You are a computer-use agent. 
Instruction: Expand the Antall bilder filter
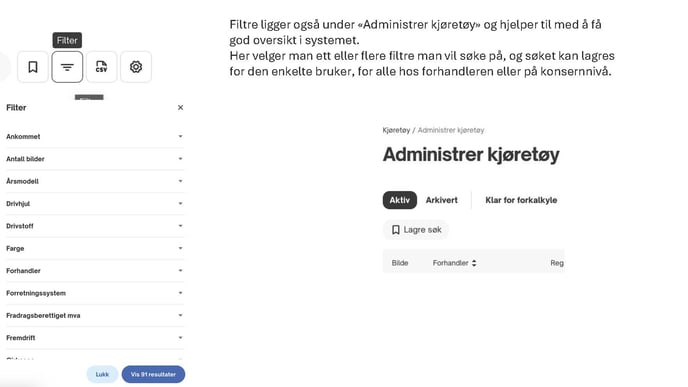tap(95, 159)
